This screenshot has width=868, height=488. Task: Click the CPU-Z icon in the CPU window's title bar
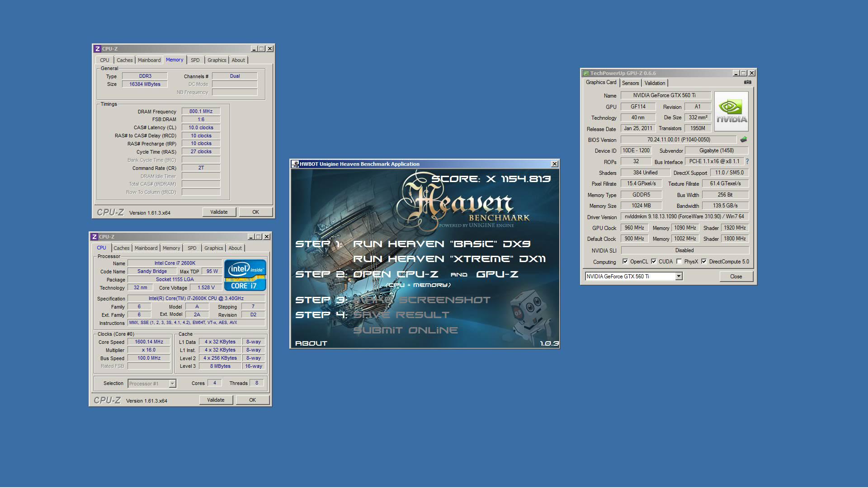click(94, 237)
